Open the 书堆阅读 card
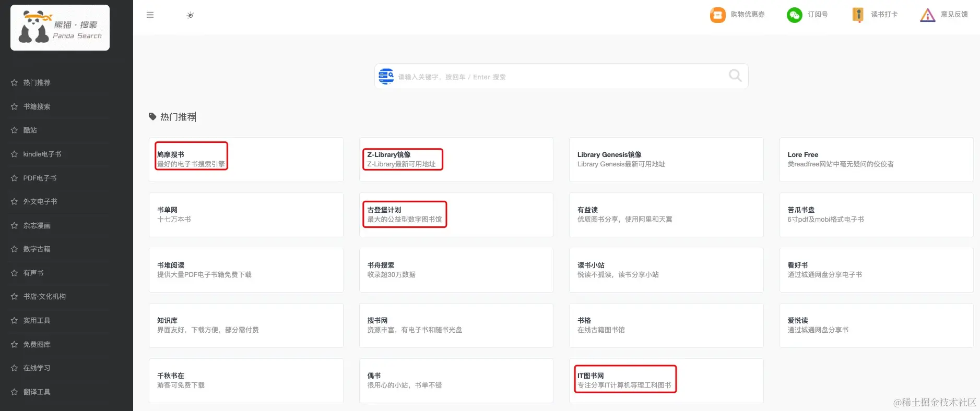This screenshot has width=980, height=411. 246,270
